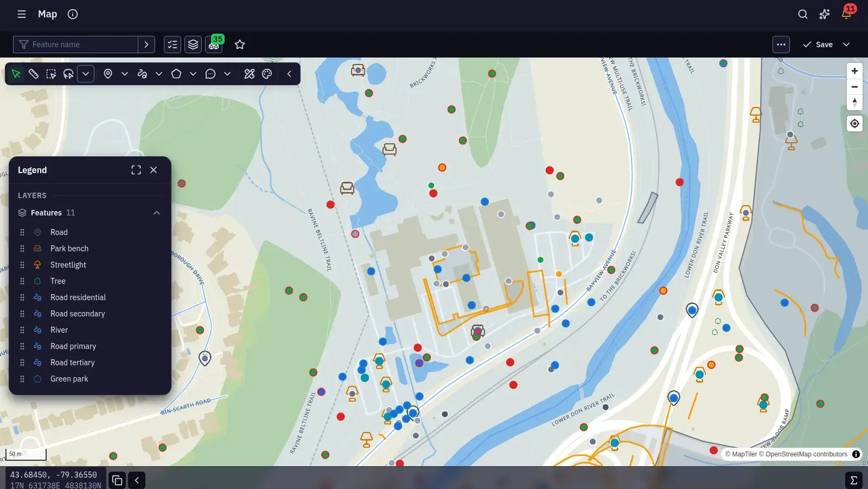Locate my position on map
Screen dimensions: 868x489
pyautogui.click(x=854, y=124)
